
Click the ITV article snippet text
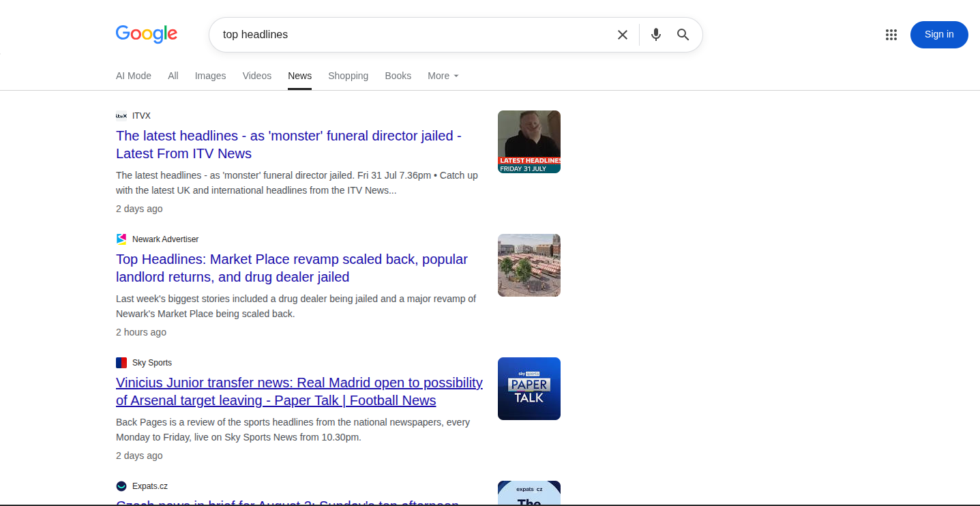(x=297, y=183)
